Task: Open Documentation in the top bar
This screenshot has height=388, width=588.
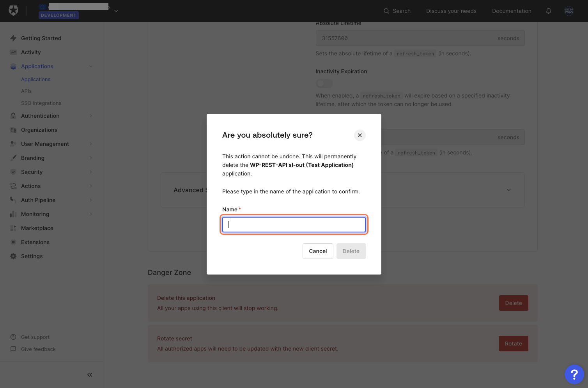Action: [x=512, y=11]
